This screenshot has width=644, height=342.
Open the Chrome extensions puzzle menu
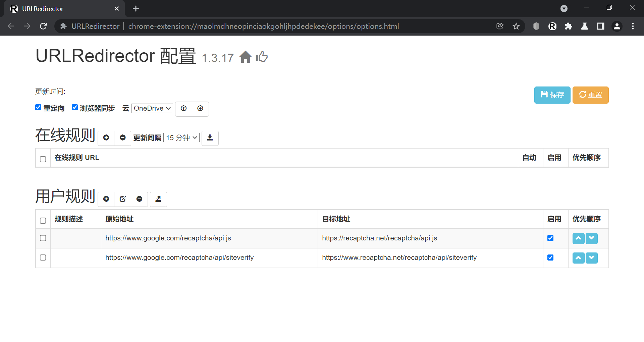(568, 26)
